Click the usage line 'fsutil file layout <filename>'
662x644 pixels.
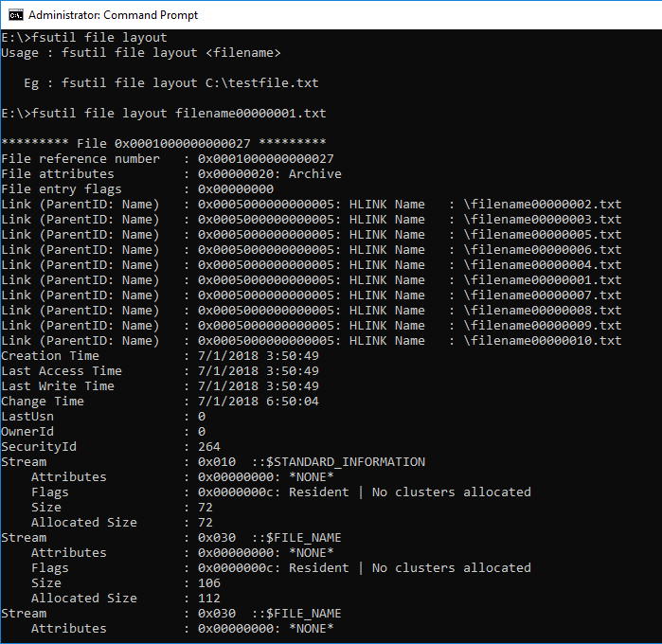pos(171,53)
